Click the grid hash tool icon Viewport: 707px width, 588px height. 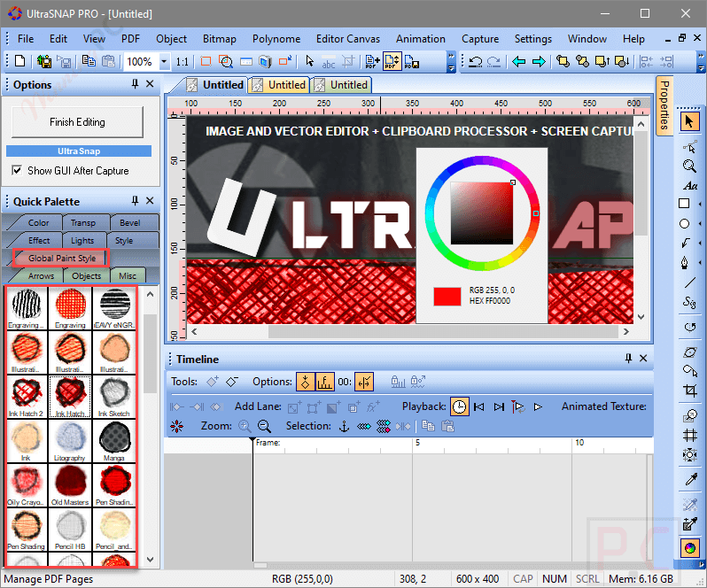pyautogui.click(x=690, y=436)
